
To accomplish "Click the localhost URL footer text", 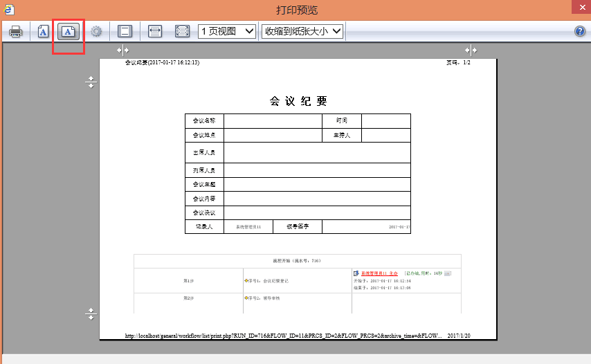I will (x=282, y=336).
